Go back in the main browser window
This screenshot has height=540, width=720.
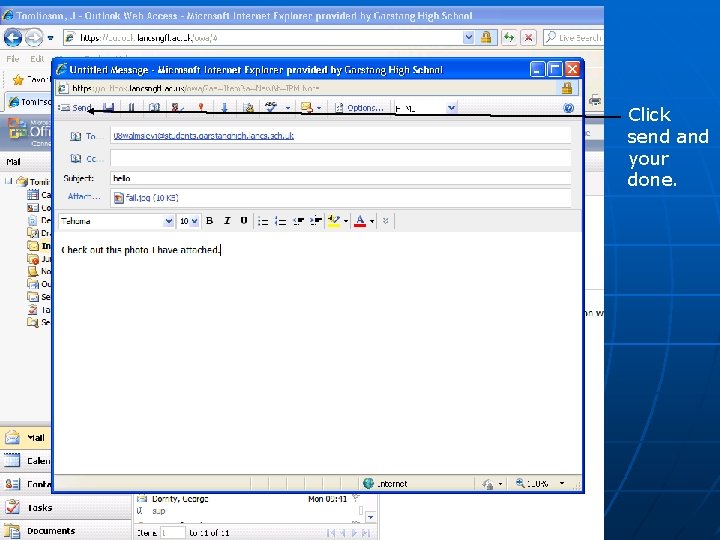pyautogui.click(x=13, y=38)
